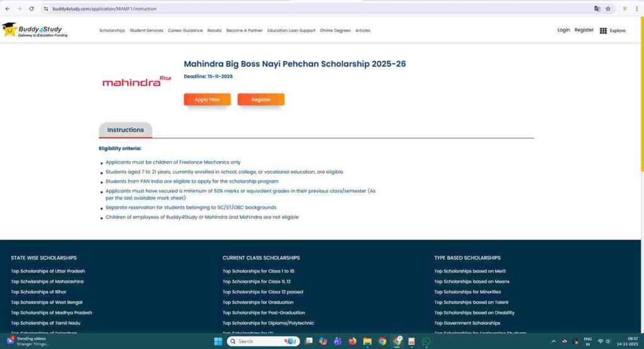Click the browser forward arrow

(x=19, y=9)
